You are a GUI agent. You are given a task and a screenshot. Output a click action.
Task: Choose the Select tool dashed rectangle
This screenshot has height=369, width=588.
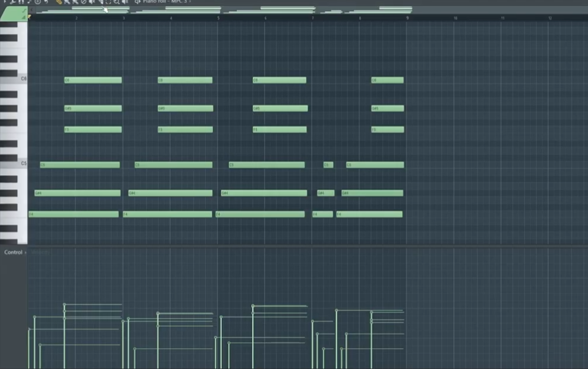click(x=108, y=2)
